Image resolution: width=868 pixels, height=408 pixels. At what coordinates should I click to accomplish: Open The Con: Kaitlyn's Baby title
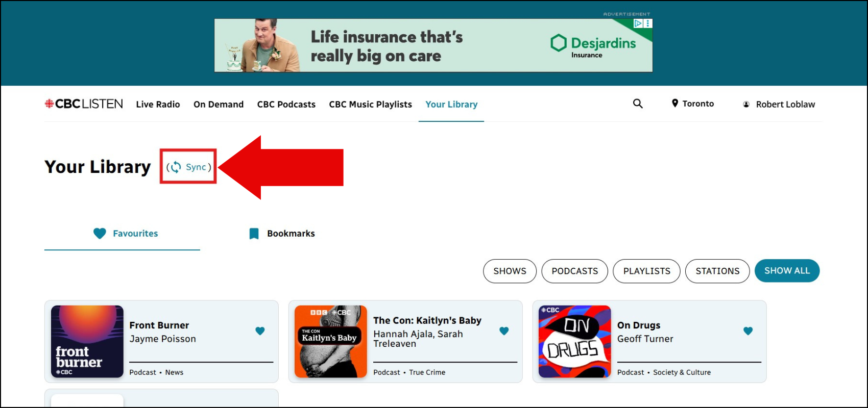click(427, 320)
